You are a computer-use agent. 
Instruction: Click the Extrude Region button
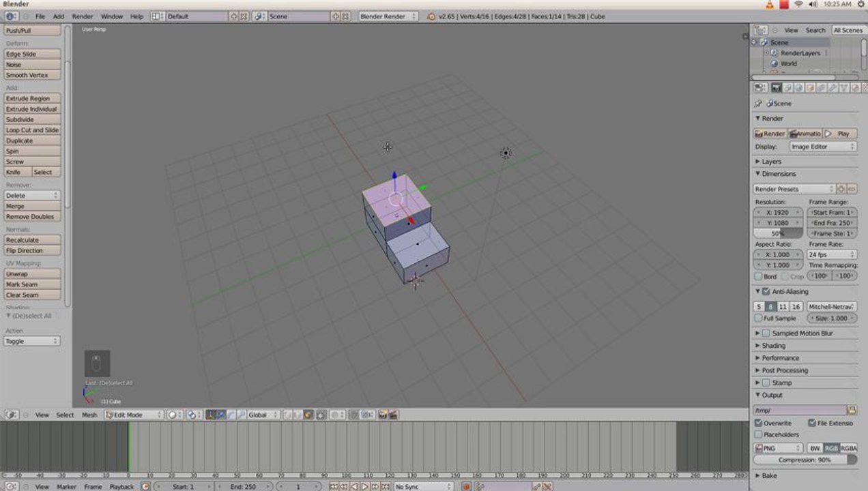point(32,98)
